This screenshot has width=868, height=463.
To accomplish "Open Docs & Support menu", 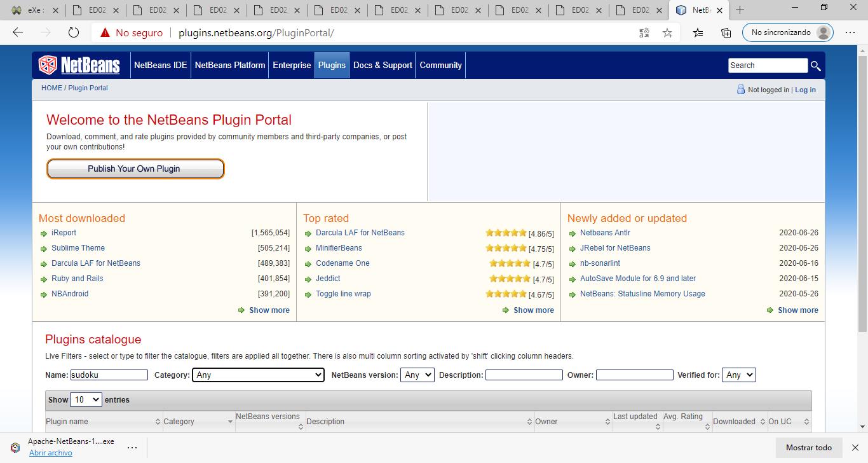I will coord(383,65).
